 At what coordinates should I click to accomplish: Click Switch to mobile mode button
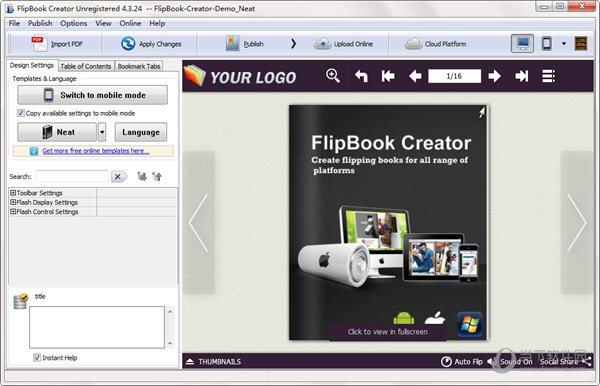(92, 95)
